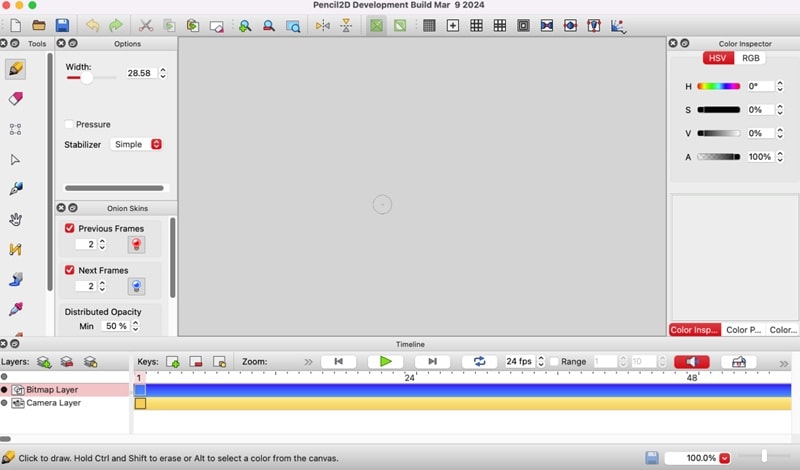Open the Color Inspector bottom tab
This screenshot has height=470, width=800.
pos(694,330)
